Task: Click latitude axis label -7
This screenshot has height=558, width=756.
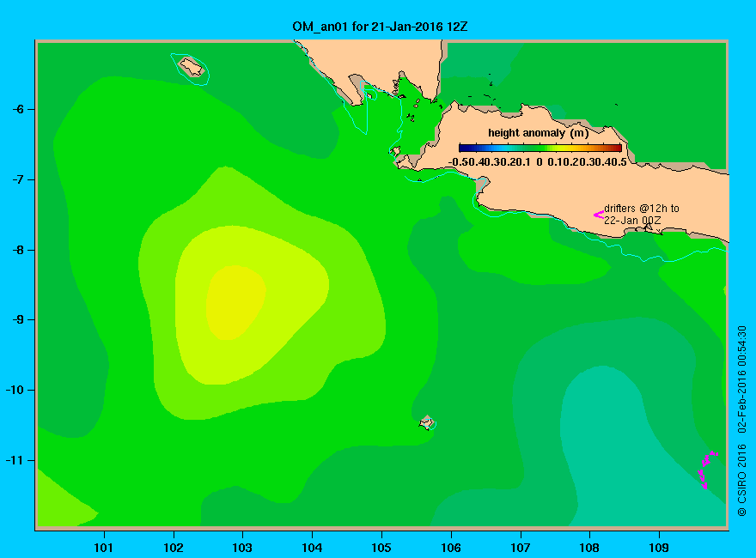Action: pos(18,179)
